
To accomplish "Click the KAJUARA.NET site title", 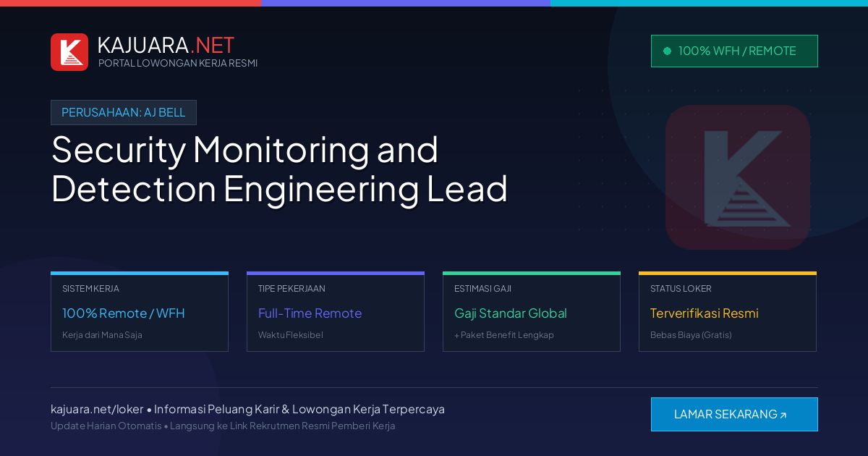I will 166,45.
